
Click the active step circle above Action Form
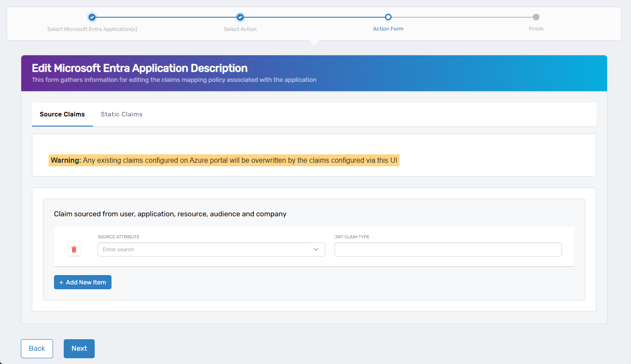tap(388, 17)
